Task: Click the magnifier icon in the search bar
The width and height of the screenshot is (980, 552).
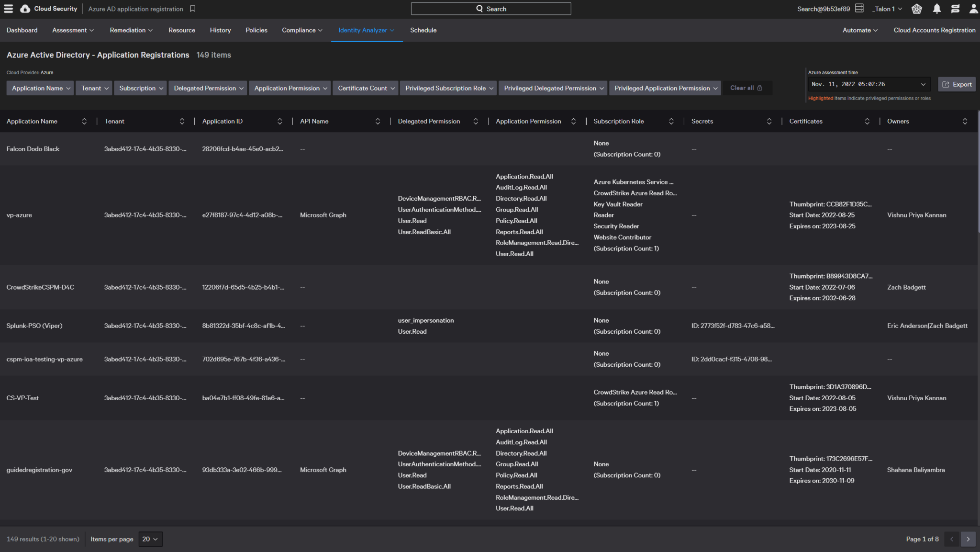Action: point(479,9)
